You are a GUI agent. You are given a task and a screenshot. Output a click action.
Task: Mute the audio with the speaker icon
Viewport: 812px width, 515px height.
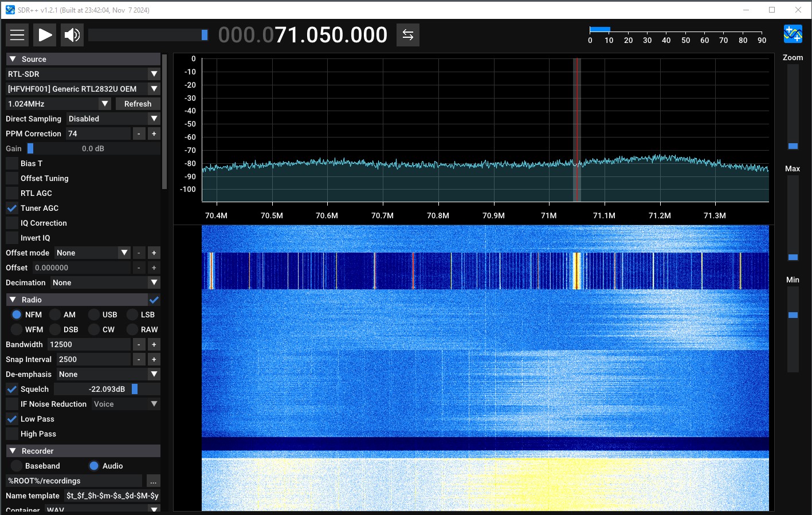[x=72, y=35]
